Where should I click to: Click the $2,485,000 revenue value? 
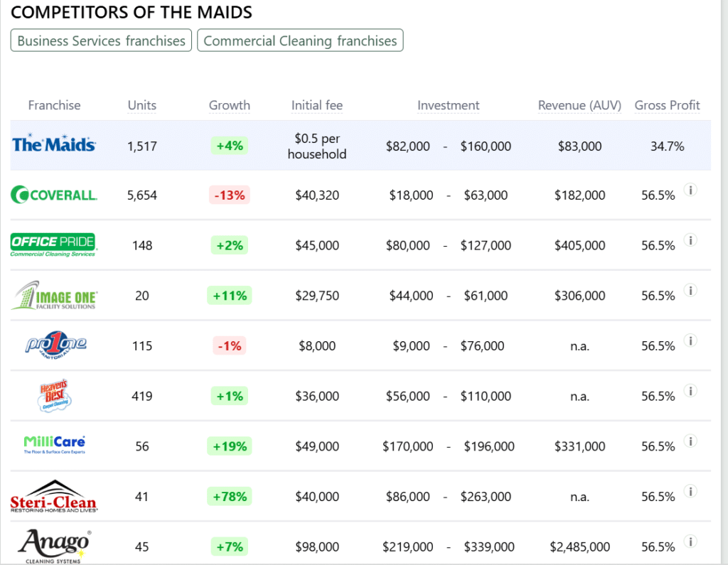click(x=580, y=547)
